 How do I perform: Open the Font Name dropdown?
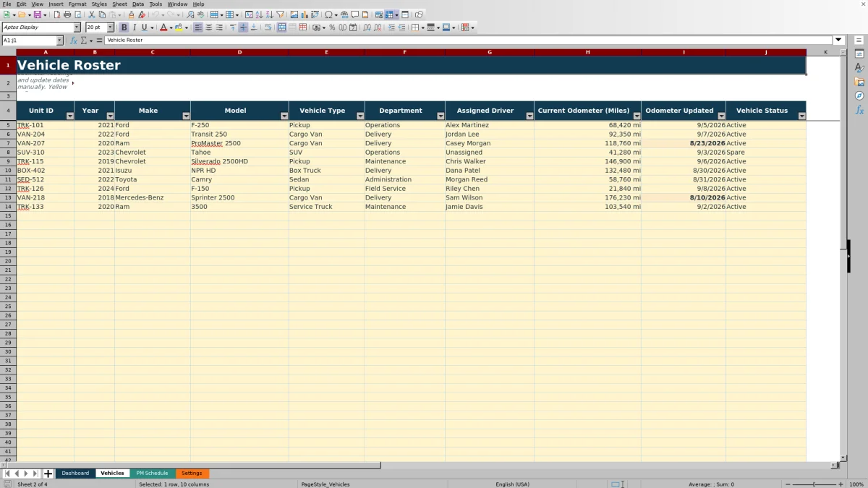[x=77, y=27]
